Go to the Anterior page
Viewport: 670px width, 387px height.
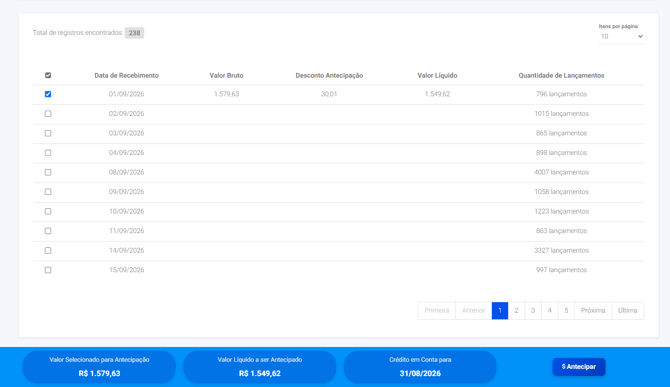pos(473,311)
